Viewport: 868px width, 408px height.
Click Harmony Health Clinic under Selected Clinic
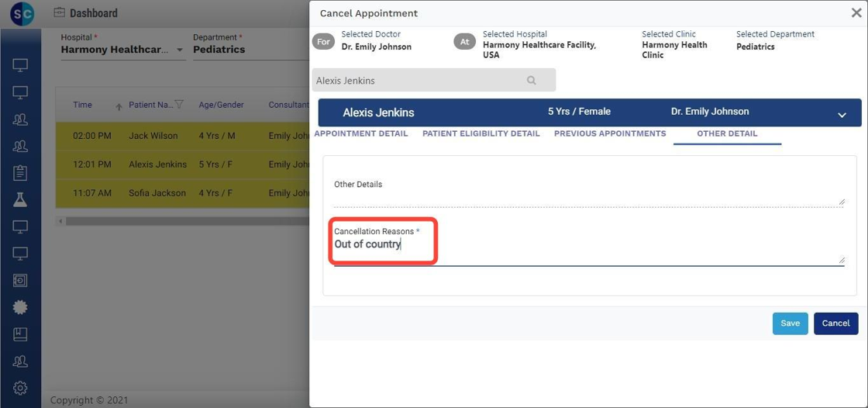coord(674,50)
